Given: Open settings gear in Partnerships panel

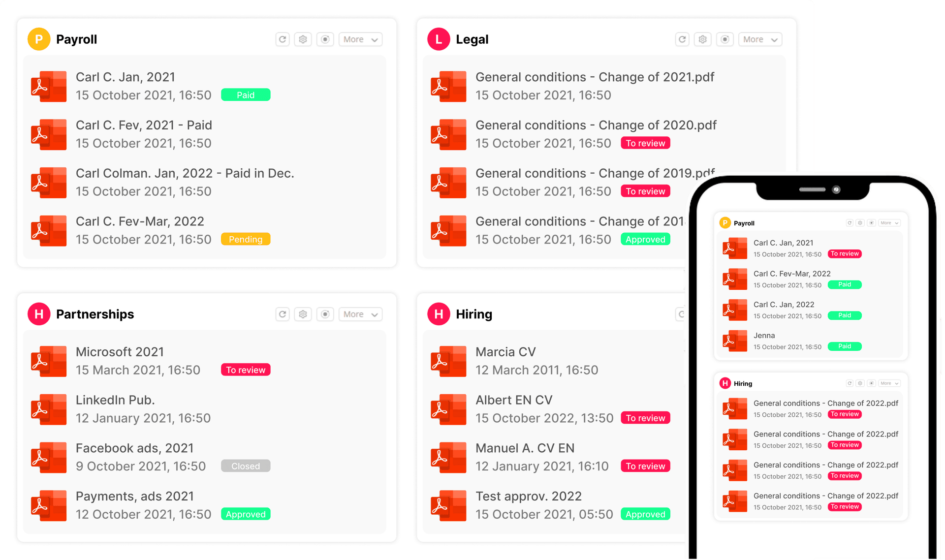Looking at the screenshot, I should pos(303,314).
